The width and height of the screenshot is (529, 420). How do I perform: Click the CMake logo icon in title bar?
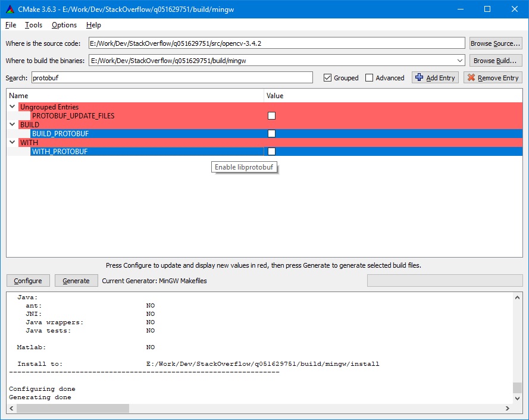(10, 9)
